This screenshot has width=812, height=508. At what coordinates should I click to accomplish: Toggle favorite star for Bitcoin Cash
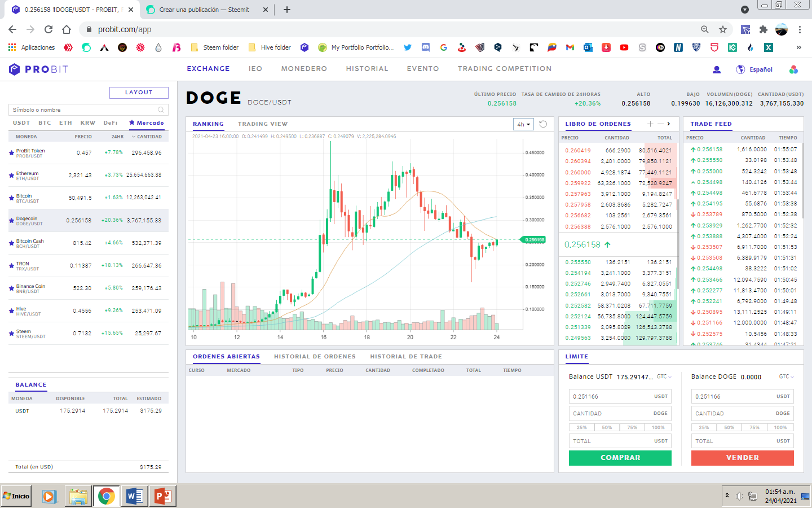(x=12, y=243)
